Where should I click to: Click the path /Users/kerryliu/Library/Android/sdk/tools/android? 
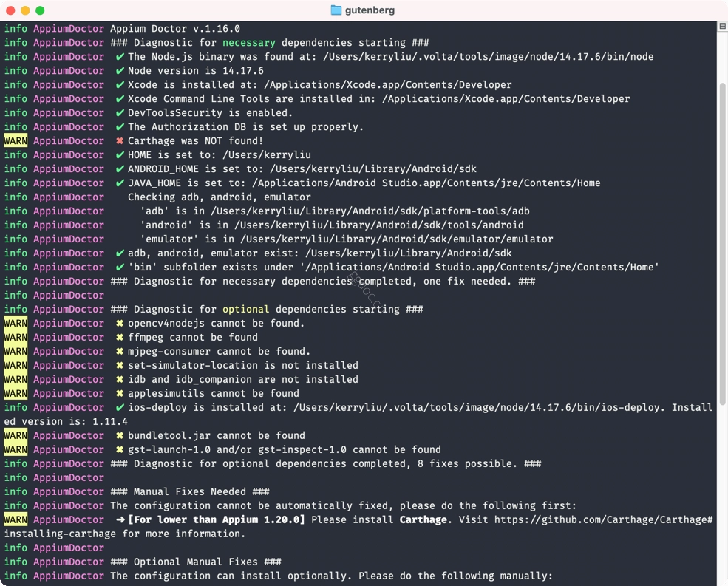click(x=379, y=225)
